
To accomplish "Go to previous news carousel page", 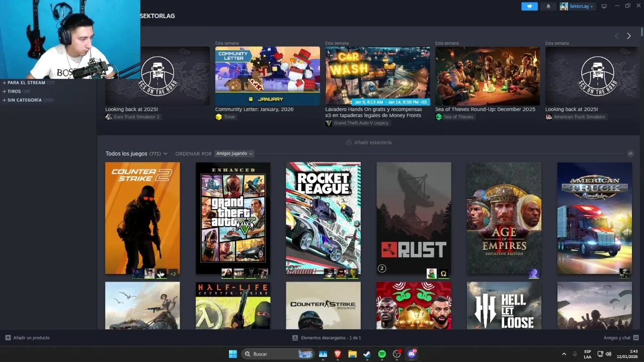I will coord(617,36).
